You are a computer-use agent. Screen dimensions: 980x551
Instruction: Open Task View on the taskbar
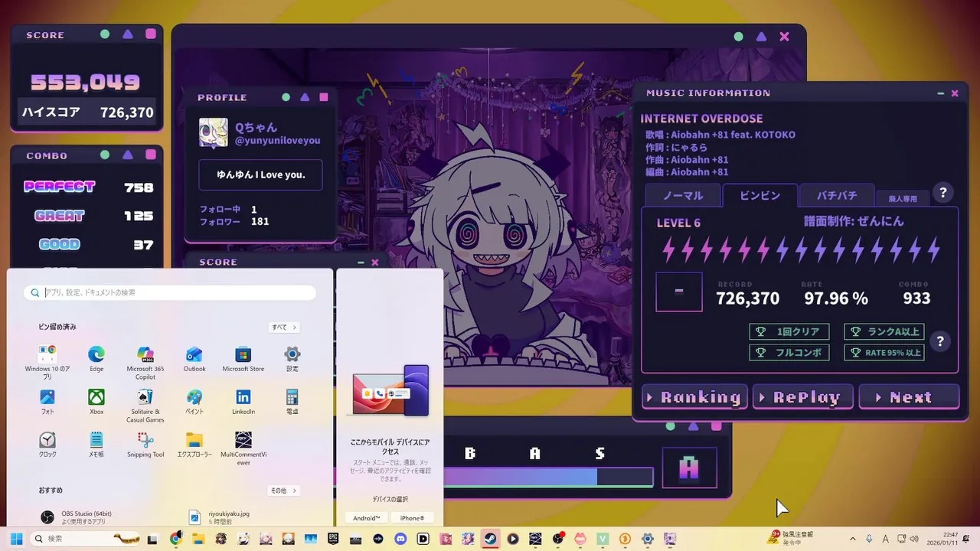pyautogui.click(x=153, y=539)
